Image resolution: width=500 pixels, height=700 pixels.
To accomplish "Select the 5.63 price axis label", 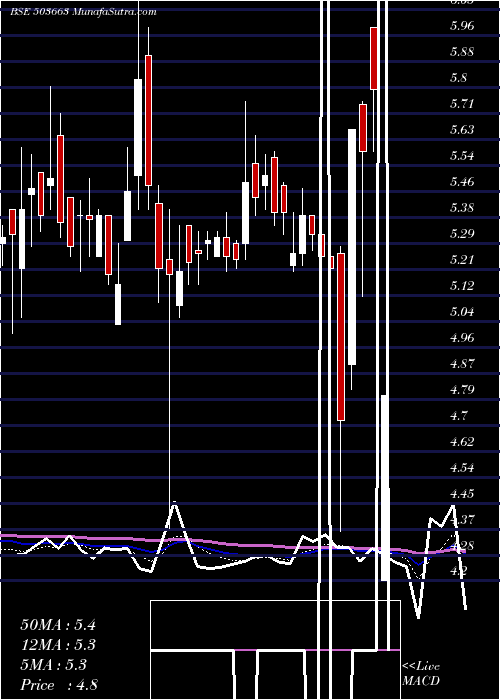I will [462, 129].
